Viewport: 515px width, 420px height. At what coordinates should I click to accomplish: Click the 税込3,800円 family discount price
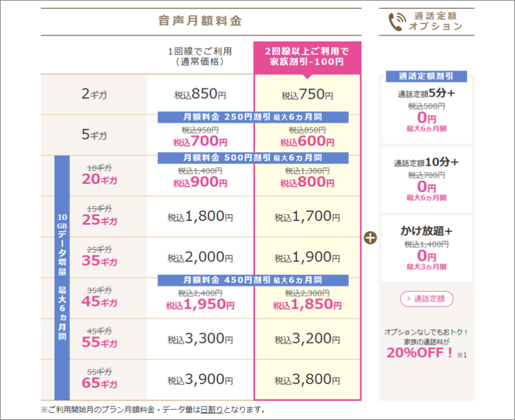click(x=307, y=379)
